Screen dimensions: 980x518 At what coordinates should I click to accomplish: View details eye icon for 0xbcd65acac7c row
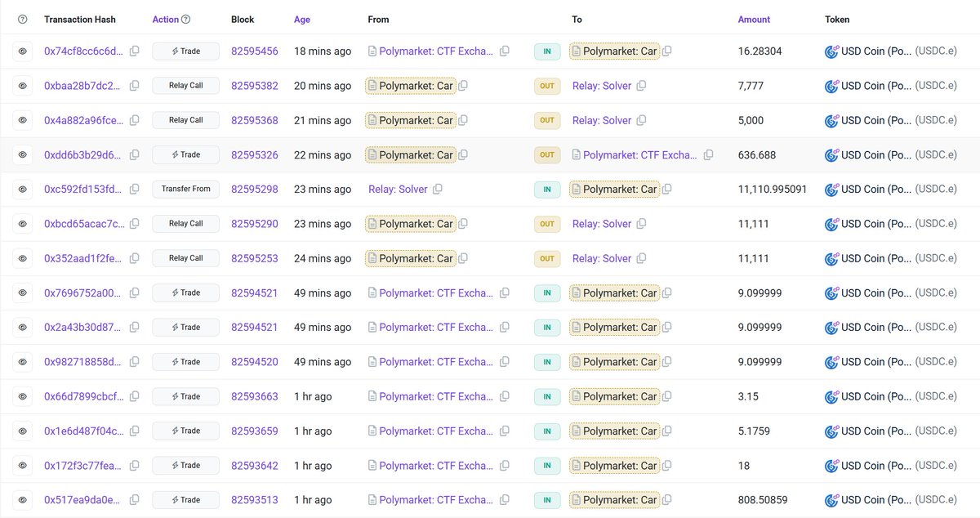pos(23,224)
